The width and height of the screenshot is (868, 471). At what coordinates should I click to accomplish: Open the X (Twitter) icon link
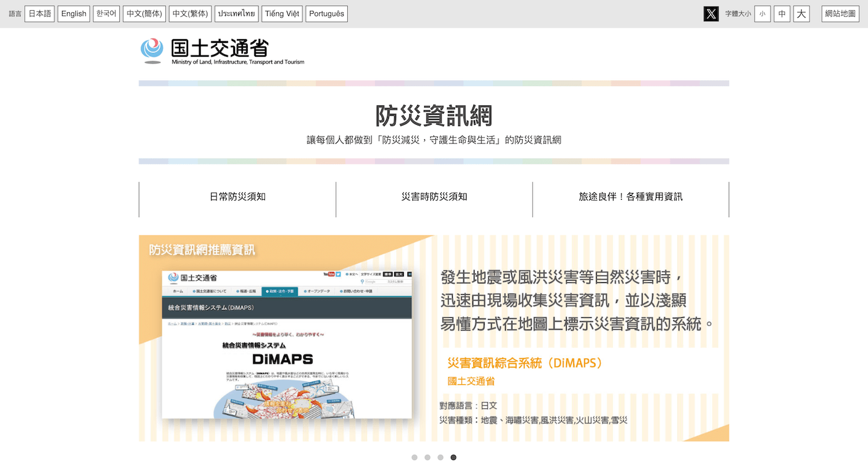(711, 14)
